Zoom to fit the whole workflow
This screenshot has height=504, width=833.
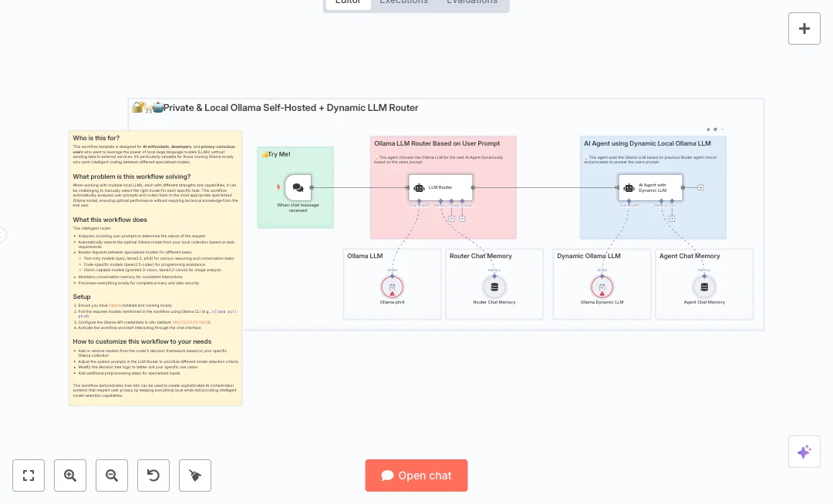tap(29, 475)
